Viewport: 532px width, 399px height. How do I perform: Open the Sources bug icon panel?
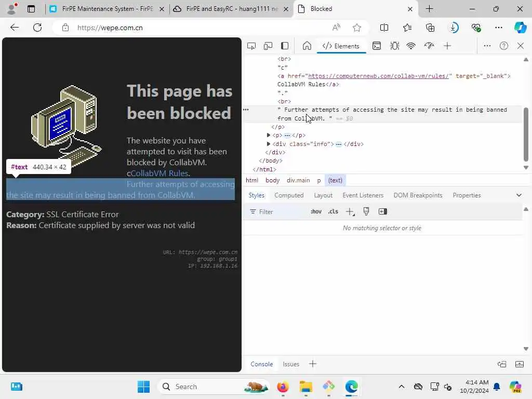(394, 46)
